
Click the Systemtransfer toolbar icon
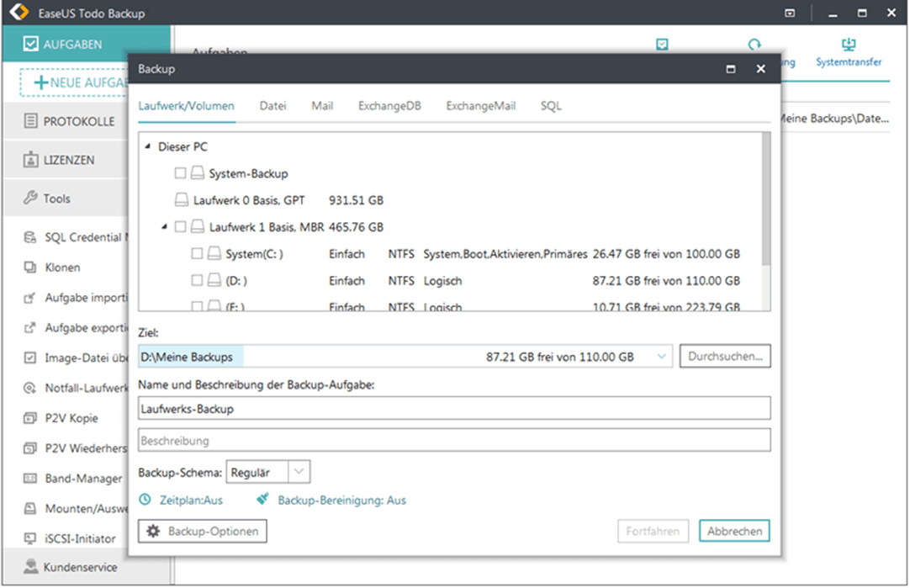(849, 44)
